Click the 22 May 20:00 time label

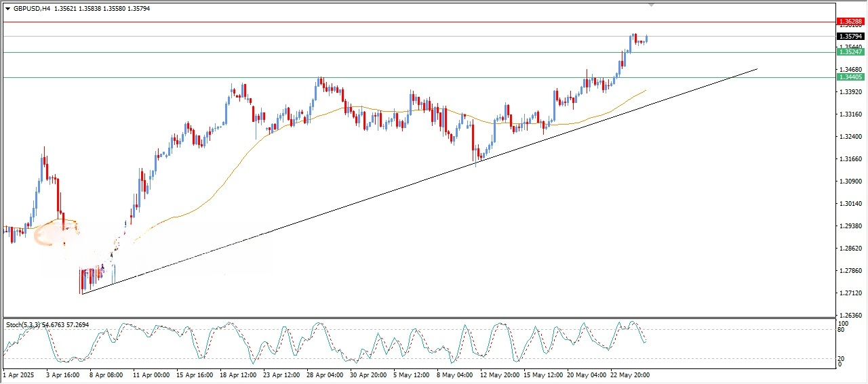coord(631,375)
